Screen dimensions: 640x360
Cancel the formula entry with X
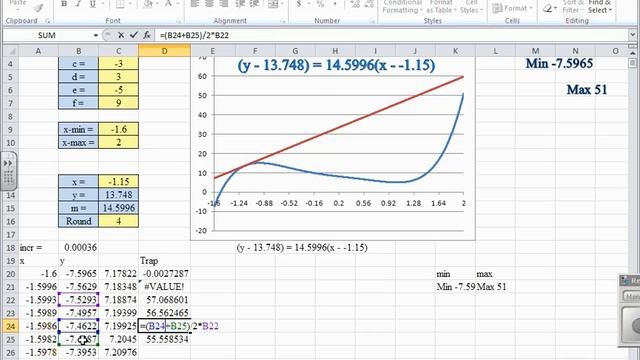click(121, 36)
